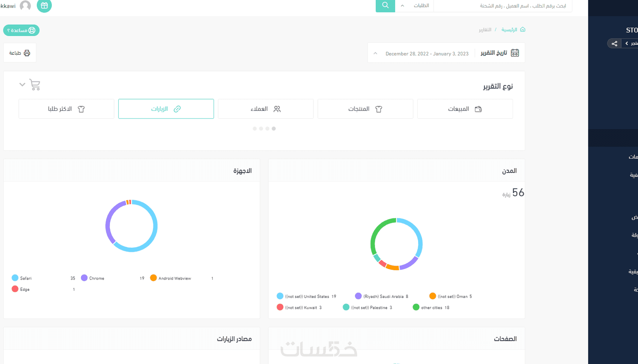The image size is (638, 364).
Task: Click the shopping cart icon in the report type panel
Action: pos(35,85)
